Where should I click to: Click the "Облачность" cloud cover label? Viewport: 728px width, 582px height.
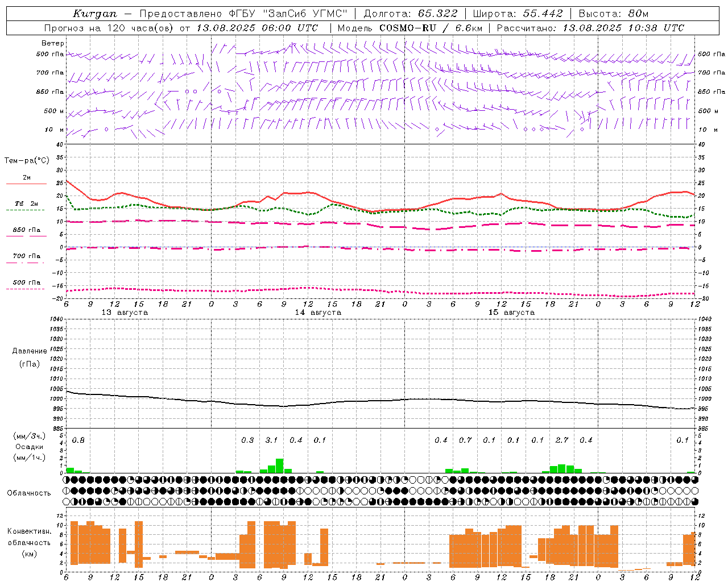(29, 493)
